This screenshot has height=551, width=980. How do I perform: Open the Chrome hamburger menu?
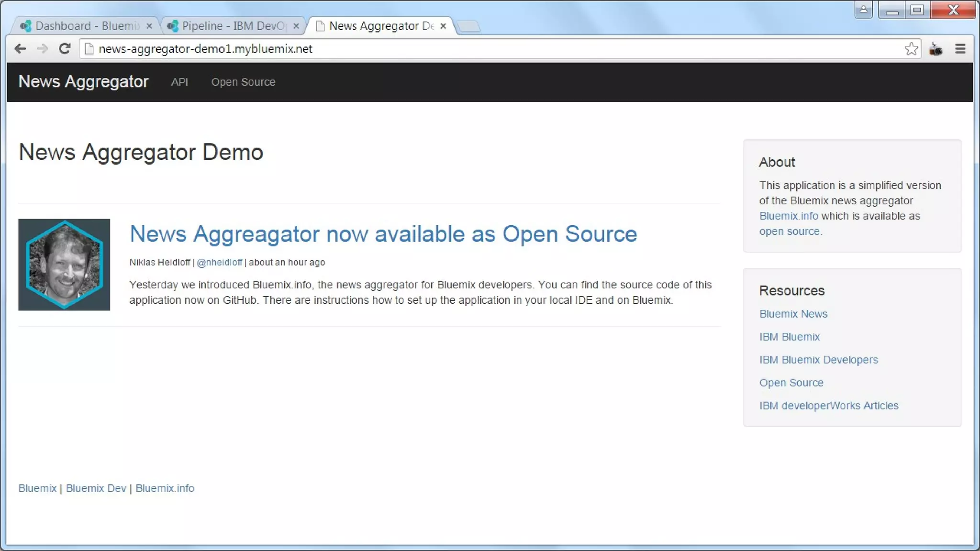point(960,49)
